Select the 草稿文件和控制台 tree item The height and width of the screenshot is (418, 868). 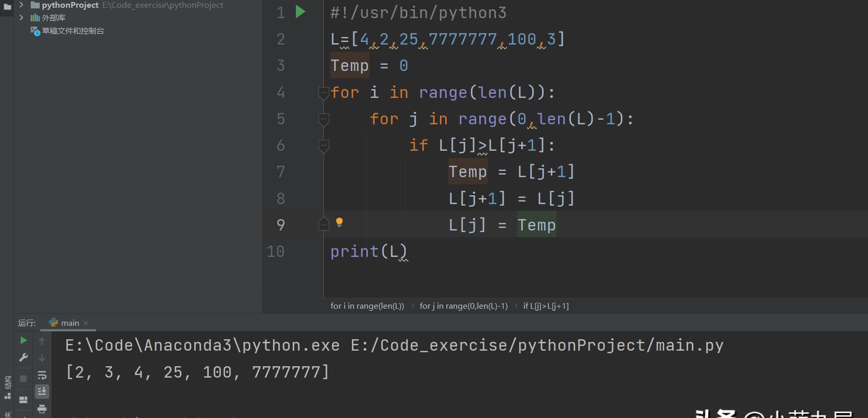[x=73, y=31]
